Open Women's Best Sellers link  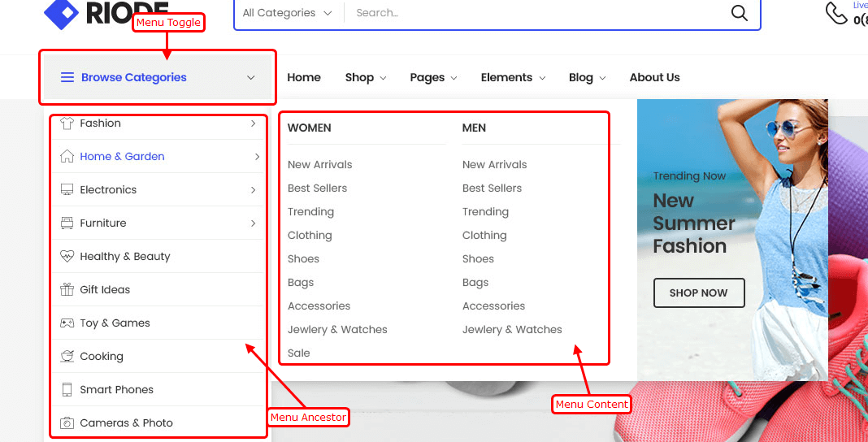tap(317, 188)
